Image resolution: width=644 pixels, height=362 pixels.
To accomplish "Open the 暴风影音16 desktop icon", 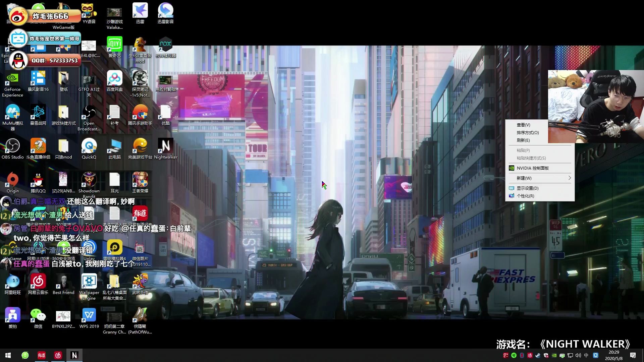I will [x=38, y=81].
